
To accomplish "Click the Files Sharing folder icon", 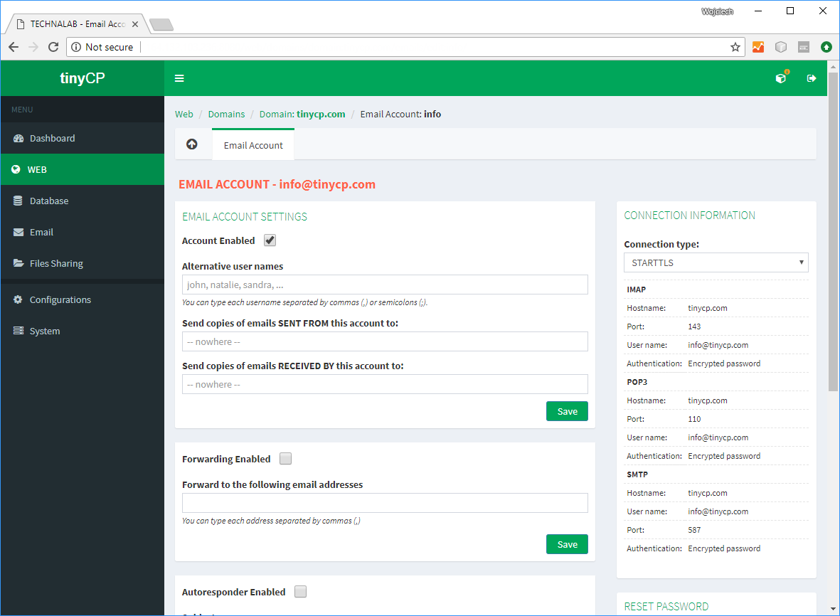I will pos(18,263).
